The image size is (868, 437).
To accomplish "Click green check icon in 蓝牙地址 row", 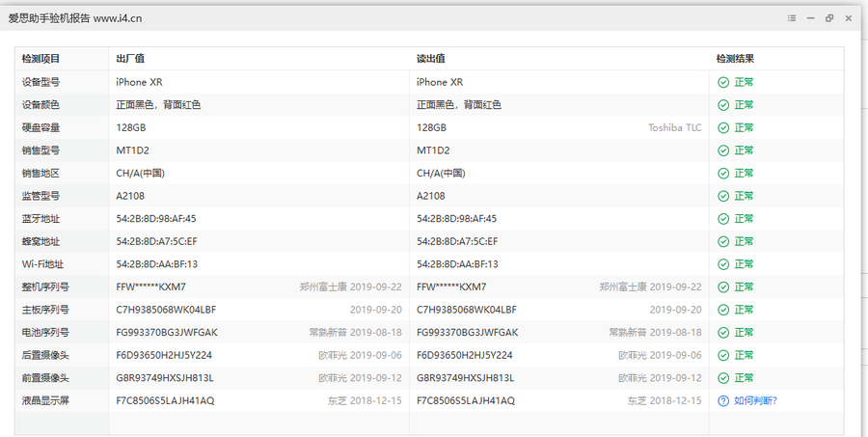I will pos(723,218).
